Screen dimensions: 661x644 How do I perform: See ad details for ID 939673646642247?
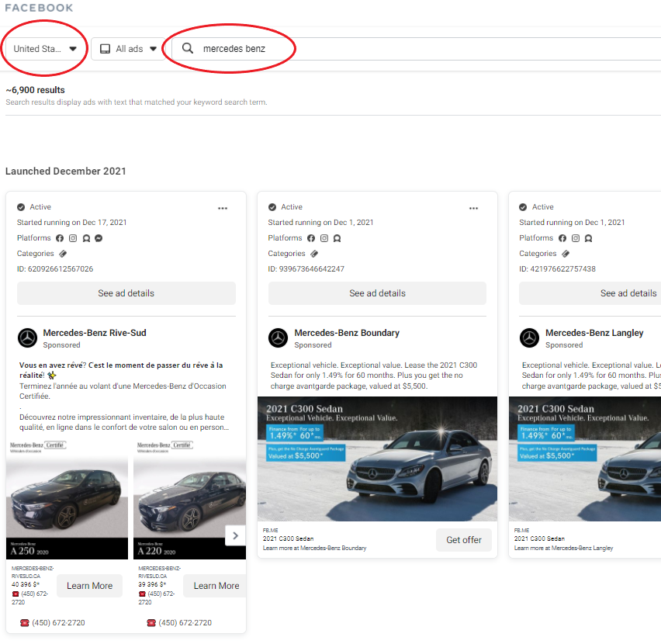[377, 293]
